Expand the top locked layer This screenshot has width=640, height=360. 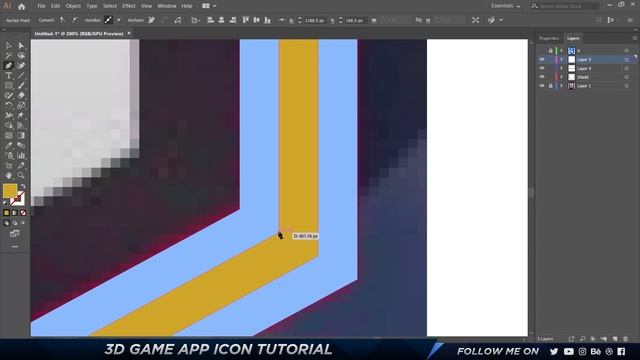561,51
